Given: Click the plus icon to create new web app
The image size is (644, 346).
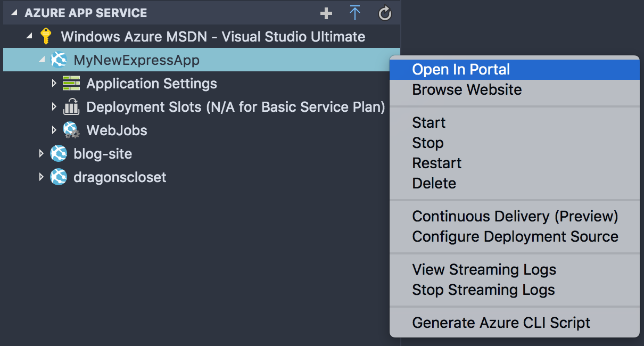Looking at the screenshot, I should point(326,13).
